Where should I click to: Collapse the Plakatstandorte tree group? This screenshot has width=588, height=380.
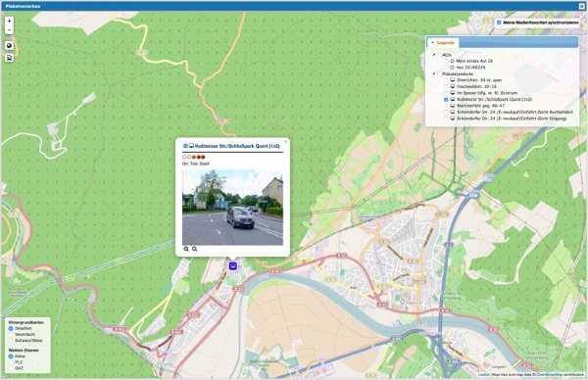click(x=434, y=73)
